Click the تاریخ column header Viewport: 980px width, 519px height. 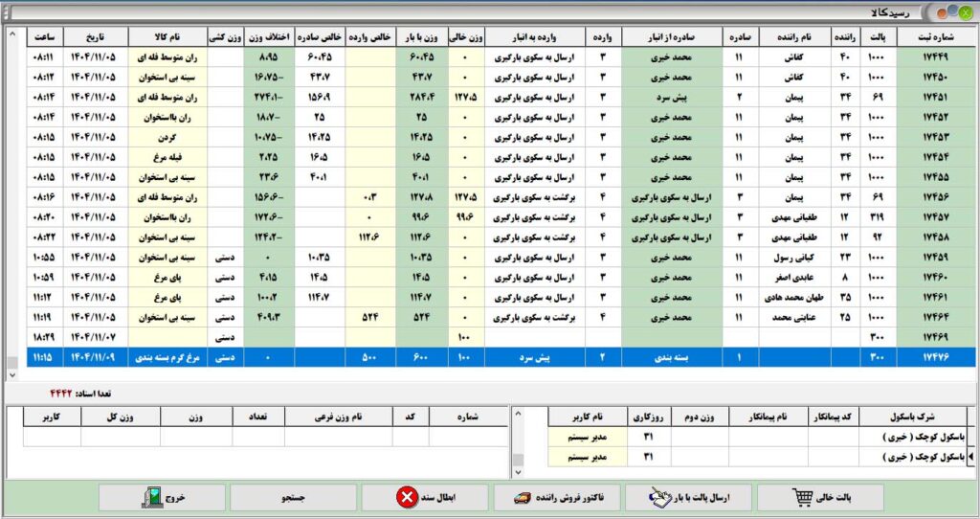coord(98,36)
